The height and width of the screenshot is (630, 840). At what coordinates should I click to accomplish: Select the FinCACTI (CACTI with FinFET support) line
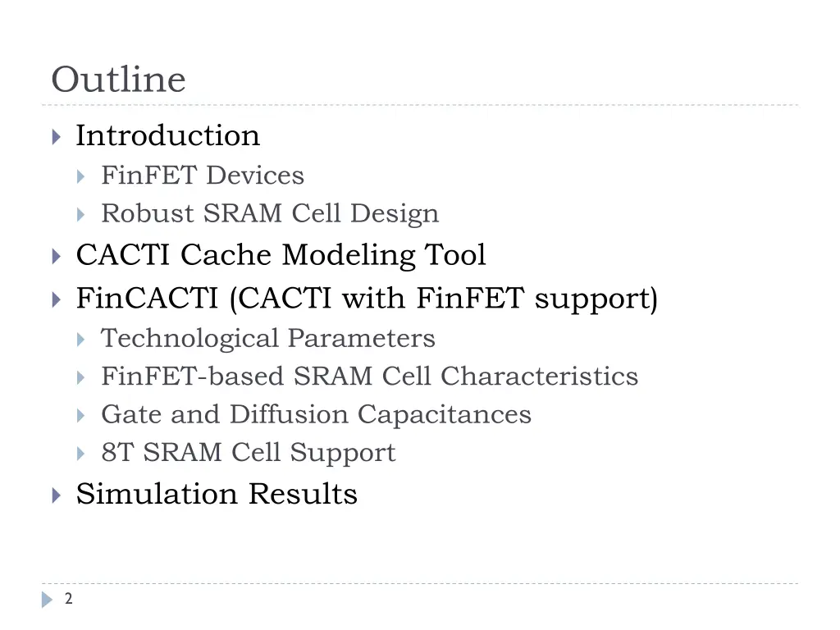(x=367, y=298)
